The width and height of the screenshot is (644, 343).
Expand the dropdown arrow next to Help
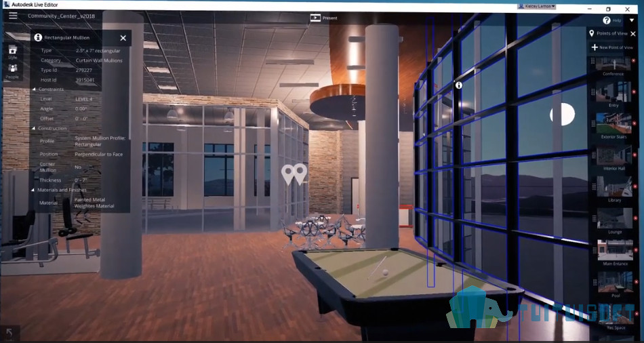click(x=632, y=20)
